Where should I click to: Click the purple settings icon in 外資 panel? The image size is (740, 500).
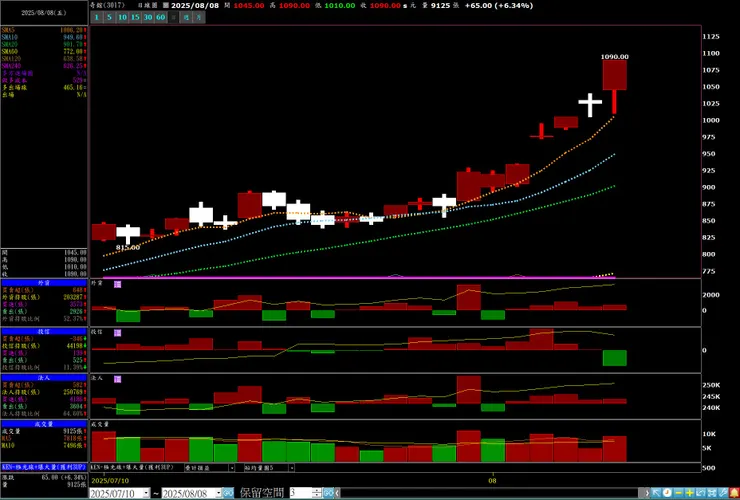tap(118, 284)
